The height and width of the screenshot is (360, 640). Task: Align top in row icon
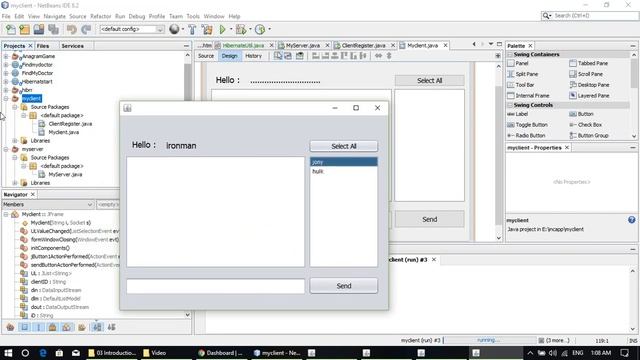[344, 56]
